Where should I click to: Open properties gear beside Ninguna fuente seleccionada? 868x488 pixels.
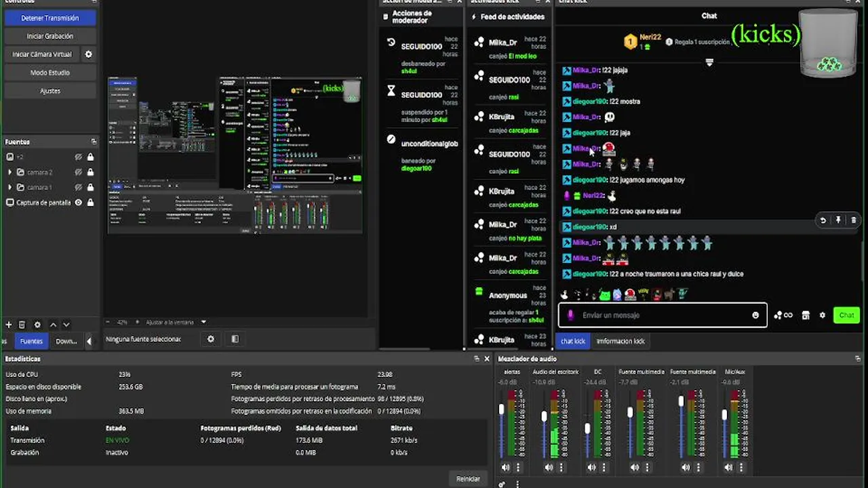click(211, 339)
